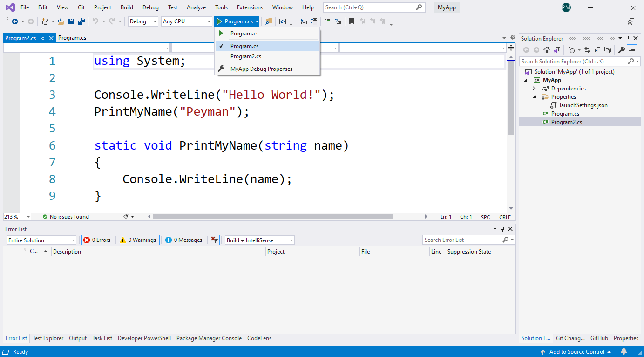Click the Save All icon

pos(81,21)
